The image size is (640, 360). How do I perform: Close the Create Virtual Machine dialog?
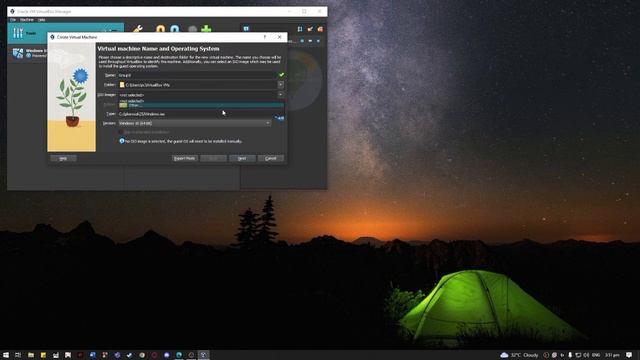click(280, 37)
